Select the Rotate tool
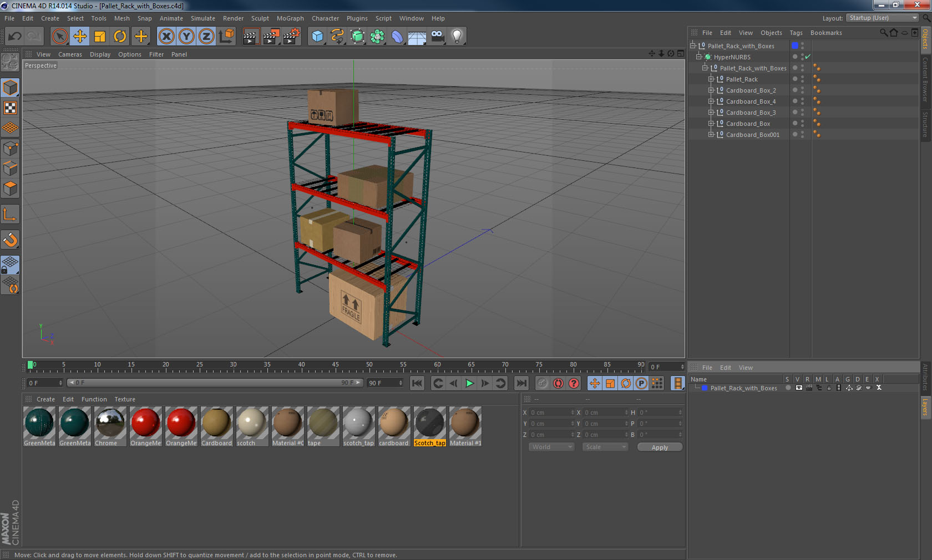The width and height of the screenshot is (932, 560). [120, 37]
